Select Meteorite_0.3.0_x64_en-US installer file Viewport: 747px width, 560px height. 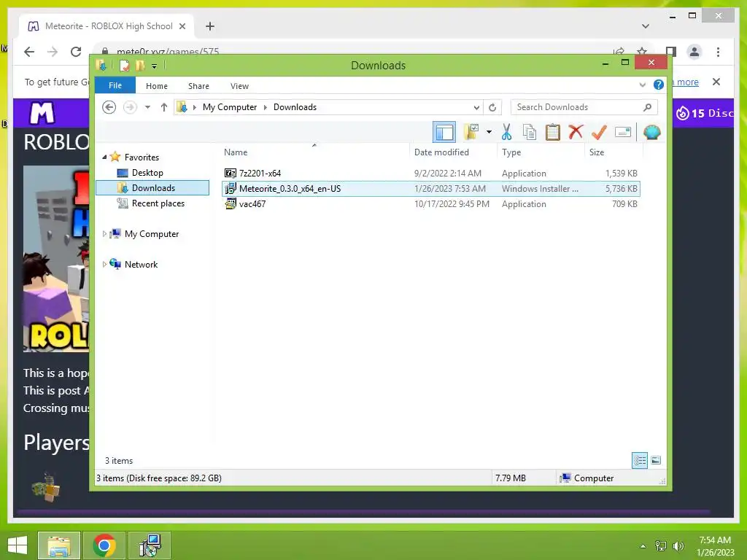tap(430, 189)
